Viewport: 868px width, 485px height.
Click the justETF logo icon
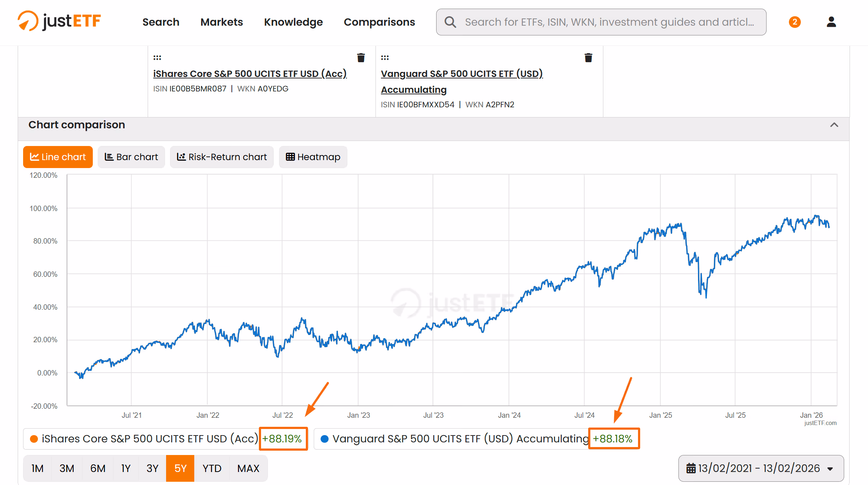pyautogui.click(x=28, y=21)
